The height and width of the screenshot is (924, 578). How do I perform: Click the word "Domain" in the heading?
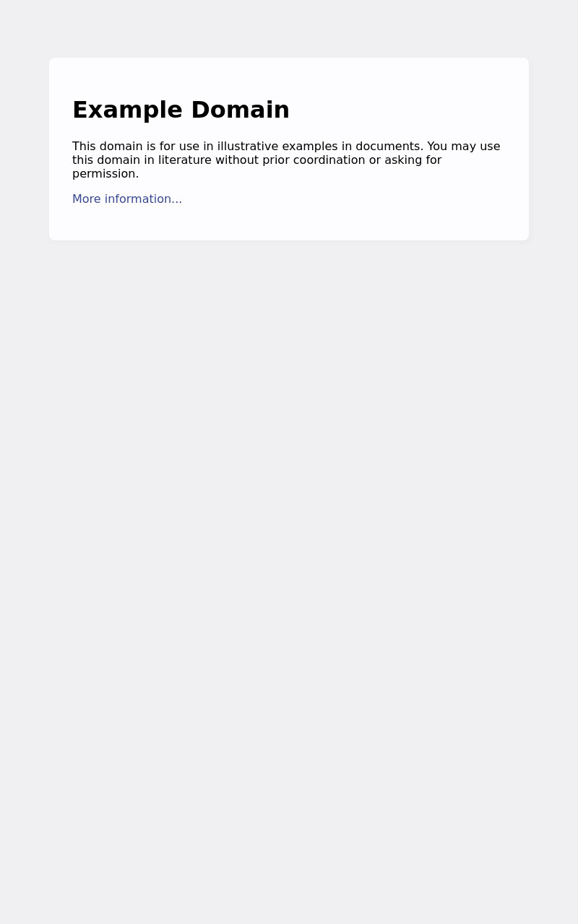click(x=240, y=110)
